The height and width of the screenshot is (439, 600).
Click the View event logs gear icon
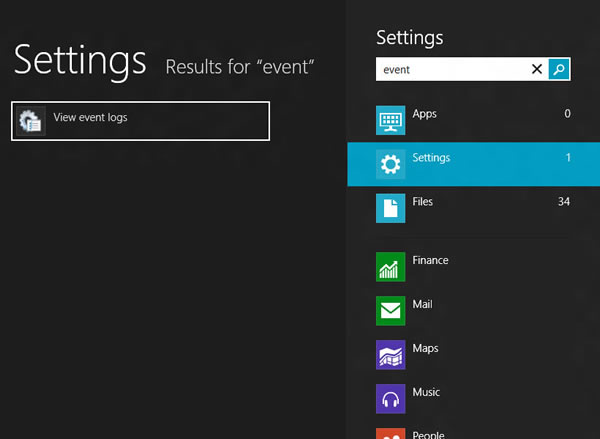(31, 121)
